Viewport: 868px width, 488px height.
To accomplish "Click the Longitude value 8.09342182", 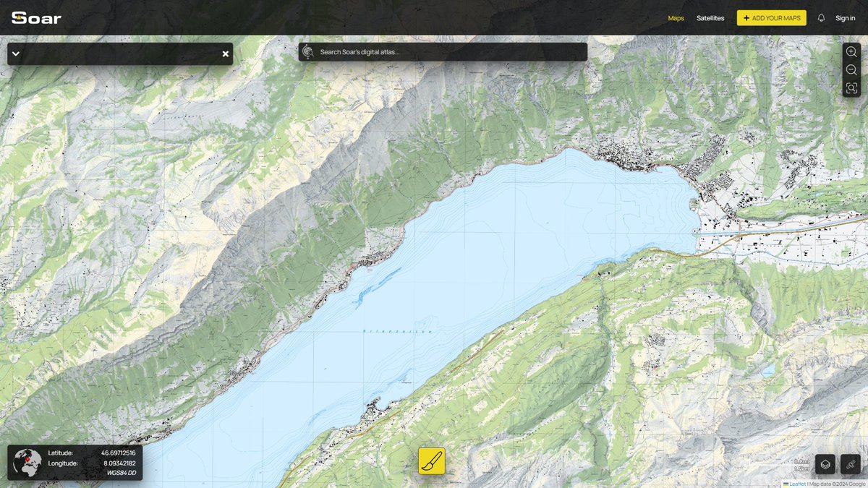I will [119, 463].
